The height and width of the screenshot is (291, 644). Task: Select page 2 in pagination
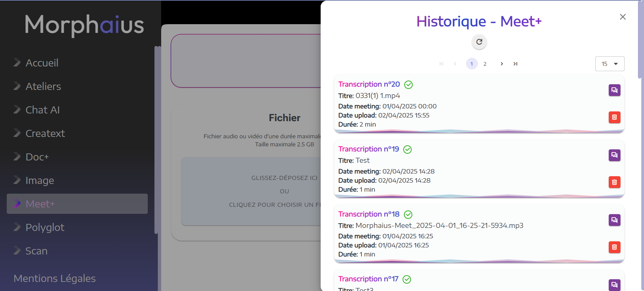(485, 64)
